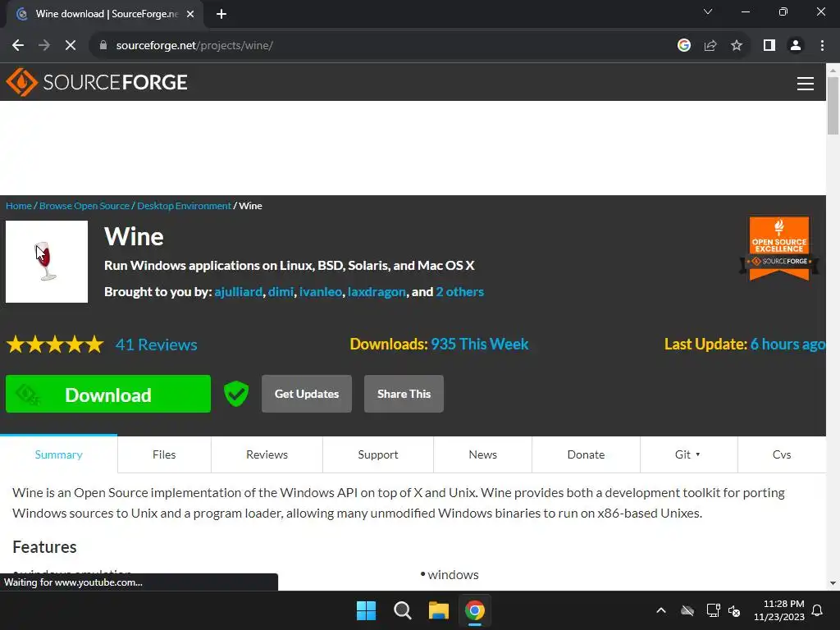
Task: Open the 41 Reviews link
Action: coord(157,345)
